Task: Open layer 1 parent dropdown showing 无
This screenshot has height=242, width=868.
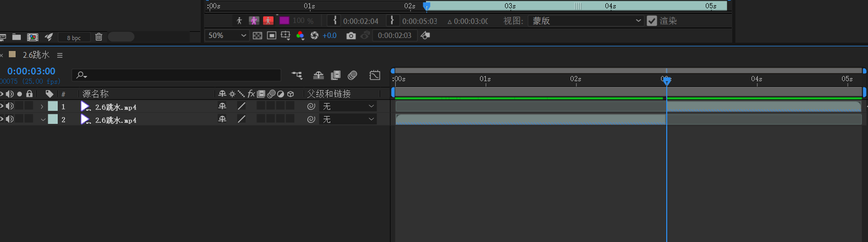Action: pyautogui.click(x=348, y=106)
